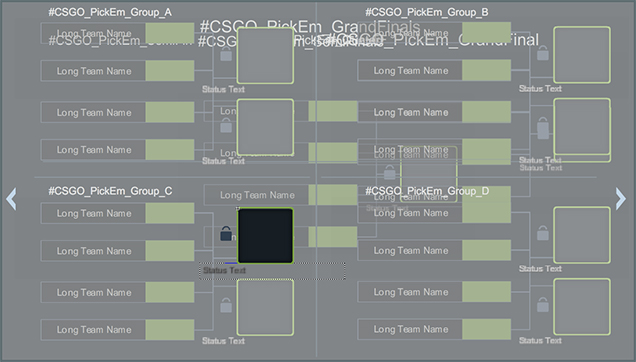Click the #CSGO_PickEm_Group_C header
Viewport: 636px width, 362px height.
coord(110,191)
